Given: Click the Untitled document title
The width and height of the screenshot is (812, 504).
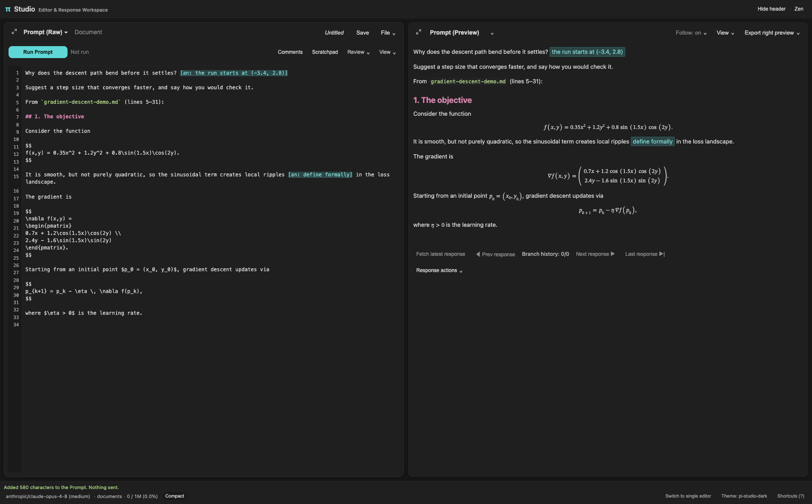Looking at the screenshot, I should pos(334,33).
